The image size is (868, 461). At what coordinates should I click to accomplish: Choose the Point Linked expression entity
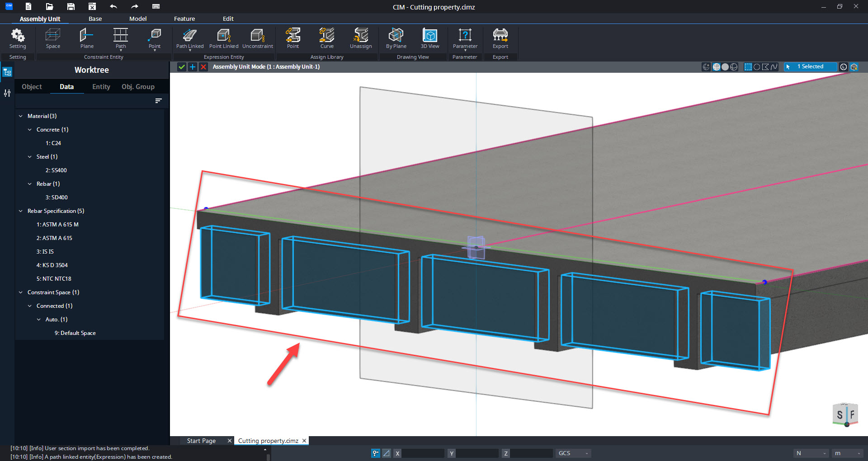point(224,38)
